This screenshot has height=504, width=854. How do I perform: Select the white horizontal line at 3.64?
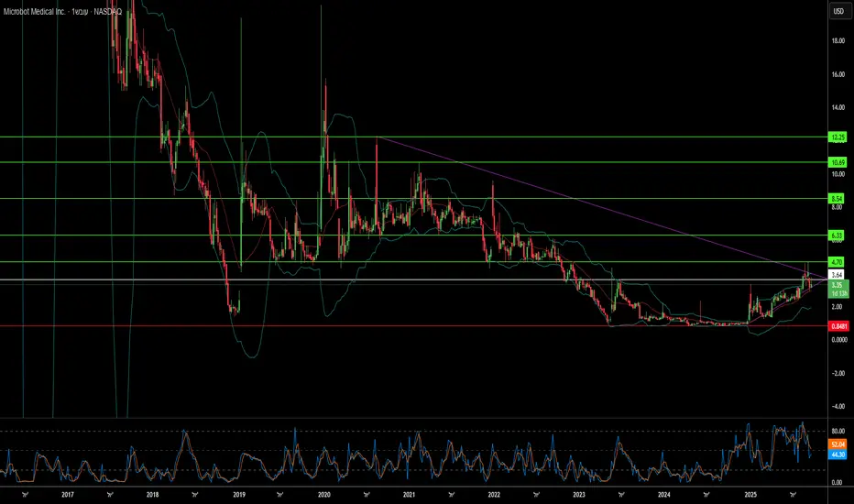pyautogui.click(x=414, y=280)
